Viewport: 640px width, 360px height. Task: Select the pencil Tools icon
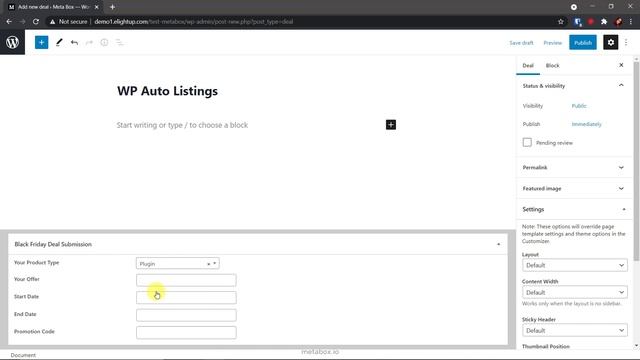pos(59,42)
